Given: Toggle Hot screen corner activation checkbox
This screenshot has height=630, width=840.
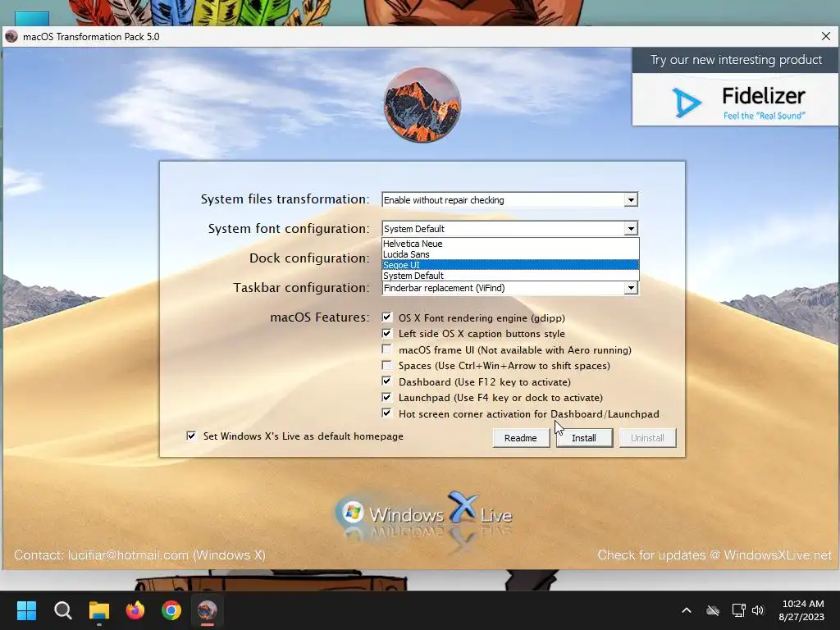Looking at the screenshot, I should 387,413.
